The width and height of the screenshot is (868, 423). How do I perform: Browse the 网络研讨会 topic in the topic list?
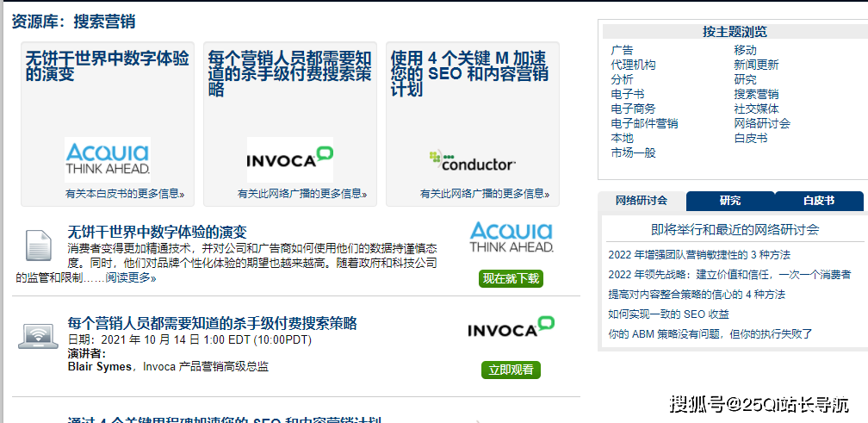point(762,123)
